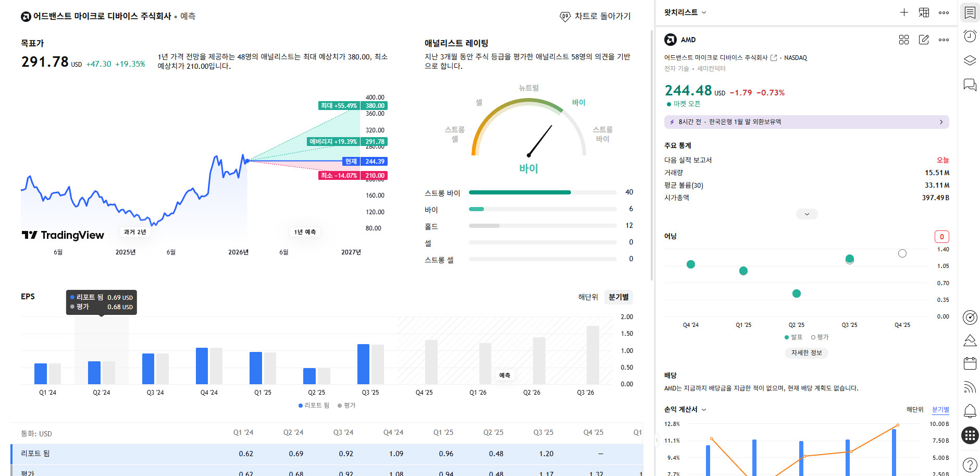980x476 pixels.
Task: Open the 손익 계산서 dropdown
Action: (685, 410)
